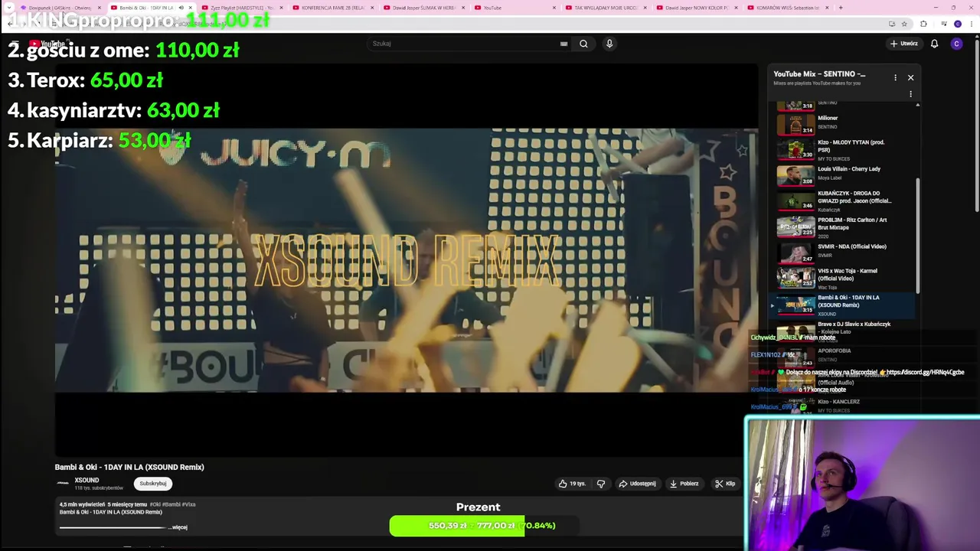Screen dimensions: 980x551
Task: Open the account avatar menu
Action: coord(956,44)
